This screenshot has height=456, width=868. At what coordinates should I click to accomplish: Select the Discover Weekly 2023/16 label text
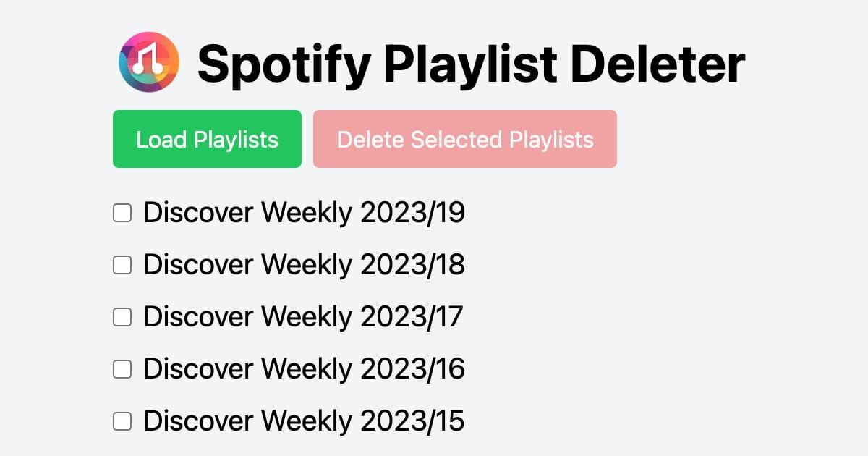tap(304, 368)
